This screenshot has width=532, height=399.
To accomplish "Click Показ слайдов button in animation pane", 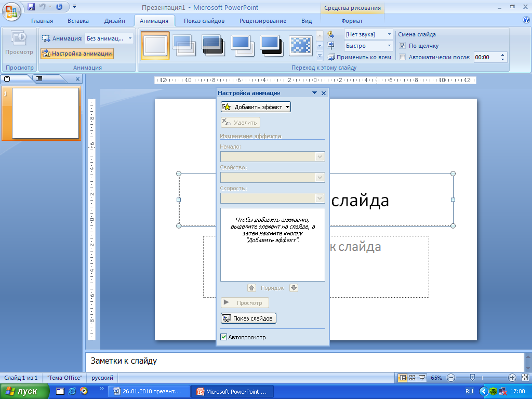I will 248,318.
